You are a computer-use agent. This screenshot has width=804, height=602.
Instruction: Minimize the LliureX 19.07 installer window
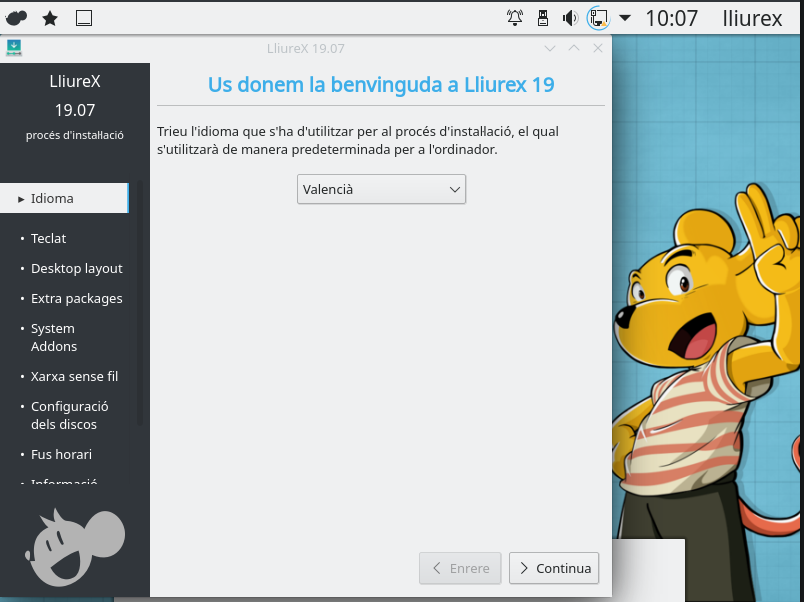550,48
